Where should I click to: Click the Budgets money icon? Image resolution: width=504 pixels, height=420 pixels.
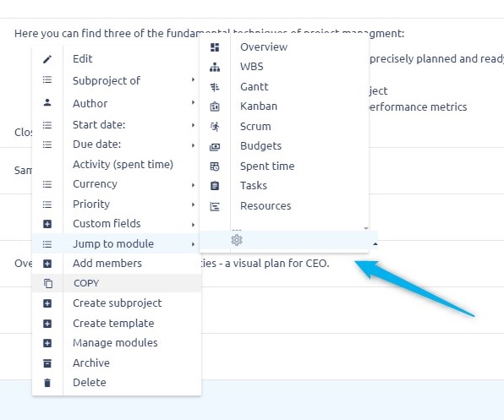215,147
